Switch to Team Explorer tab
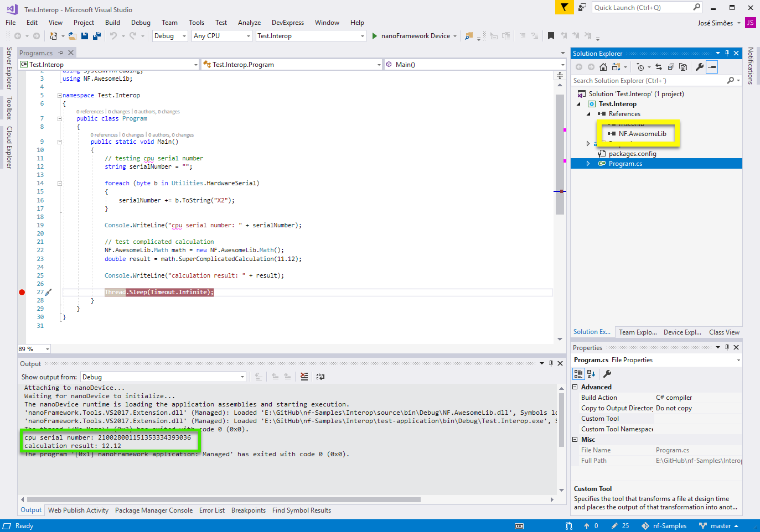This screenshot has width=760, height=532. click(638, 332)
